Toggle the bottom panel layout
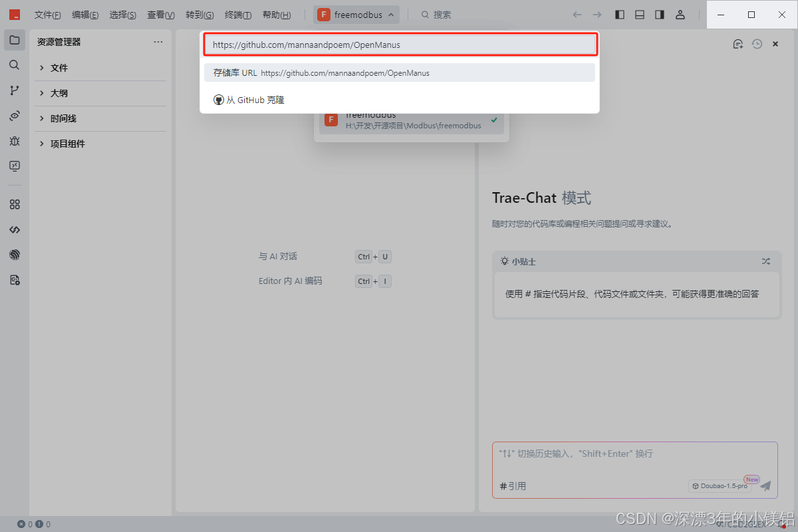 640,15
